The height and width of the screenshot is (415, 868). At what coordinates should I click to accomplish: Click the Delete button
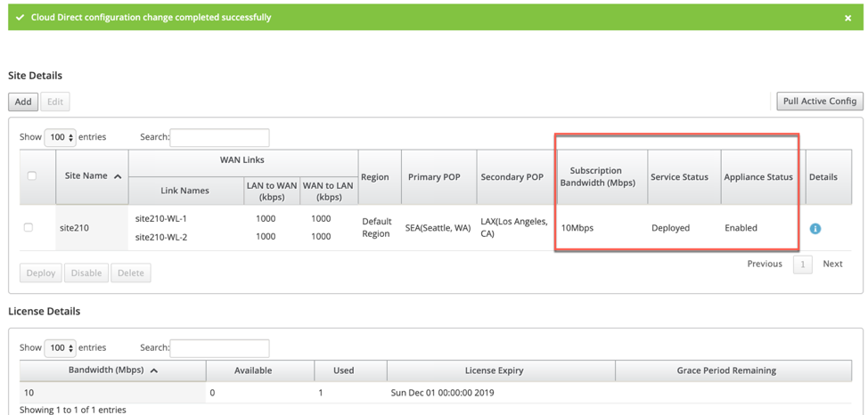[x=131, y=273]
